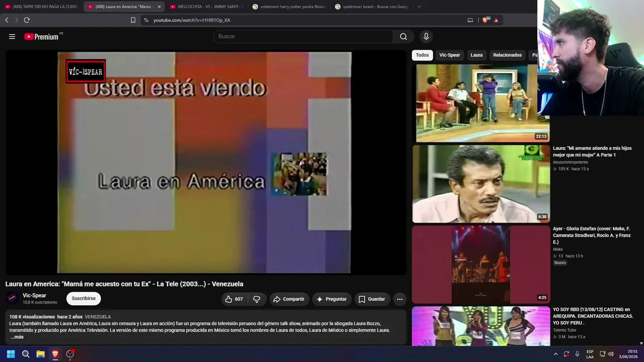Viewport: 644px width, 362px height.
Task: Open the YO SOY RBD casting thumbnail
Action: pyautogui.click(x=480, y=326)
